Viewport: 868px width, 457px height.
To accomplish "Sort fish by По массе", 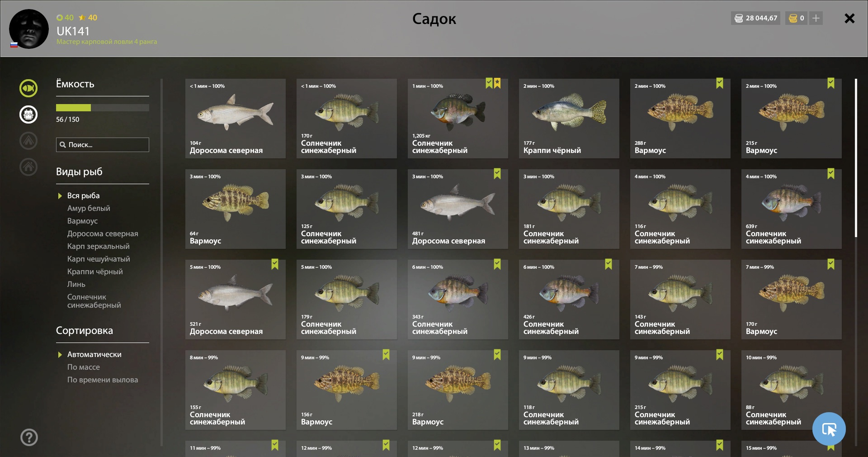I will click(84, 367).
